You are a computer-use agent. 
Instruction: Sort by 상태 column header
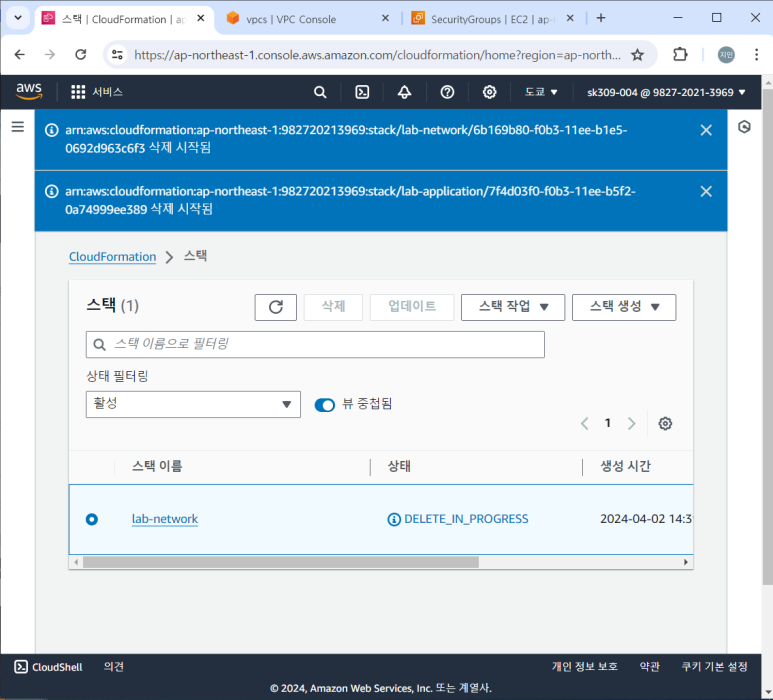(x=399, y=466)
